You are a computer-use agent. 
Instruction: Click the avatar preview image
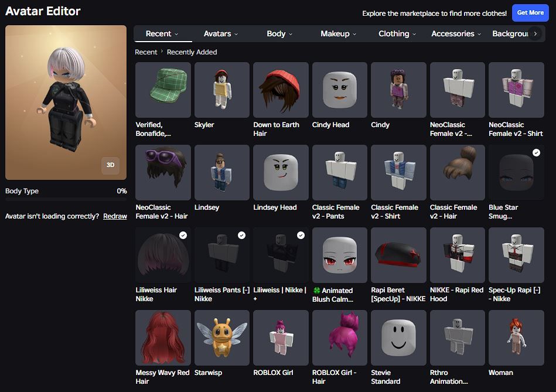pos(66,103)
